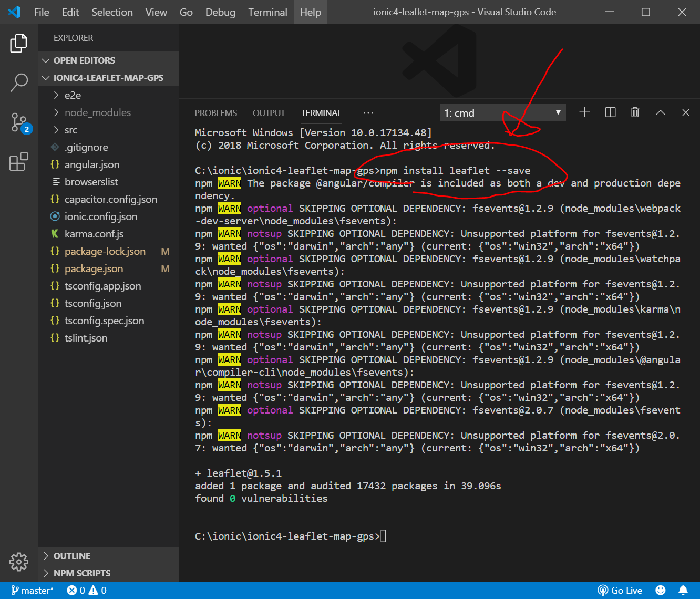This screenshot has height=599, width=700.
Task: Expand the src folder
Action: coord(71,130)
